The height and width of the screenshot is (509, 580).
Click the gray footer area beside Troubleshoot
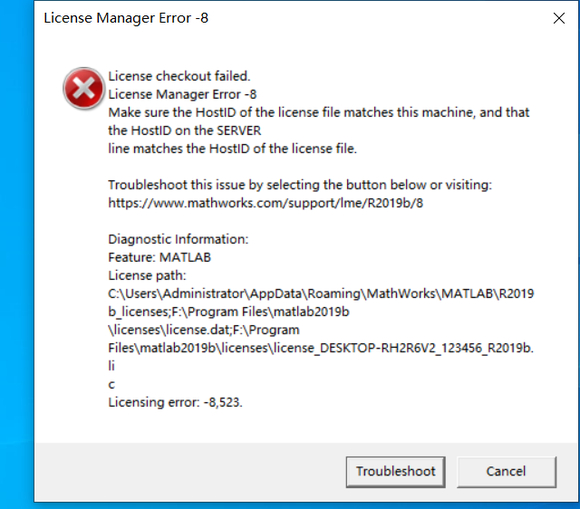[x=189, y=472]
